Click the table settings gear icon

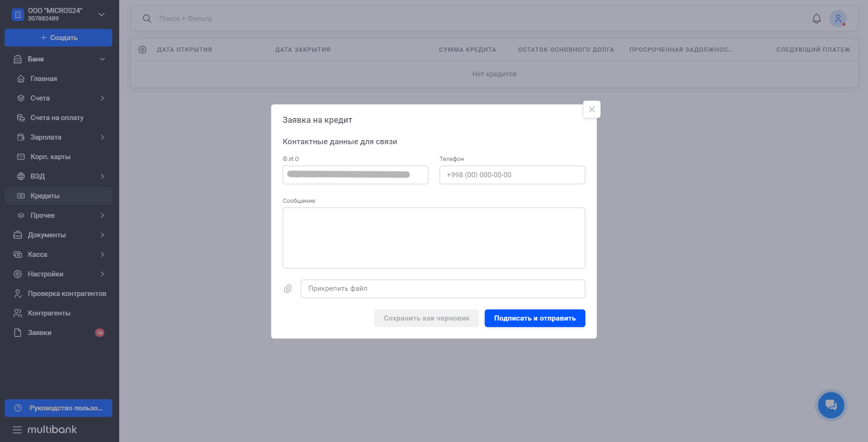pyautogui.click(x=142, y=50)
